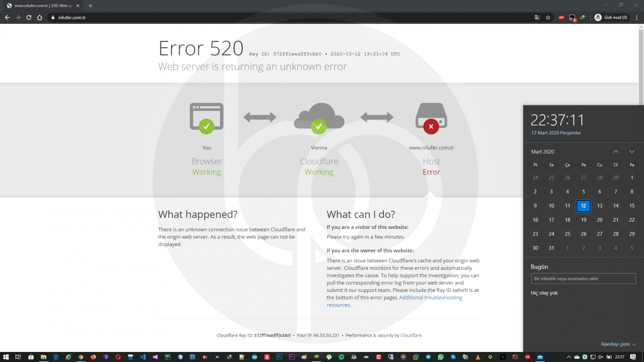Follow the Cloudflare link in the footer
The width and height of the screenshot is (644, 362).
(x=411, y=336)
